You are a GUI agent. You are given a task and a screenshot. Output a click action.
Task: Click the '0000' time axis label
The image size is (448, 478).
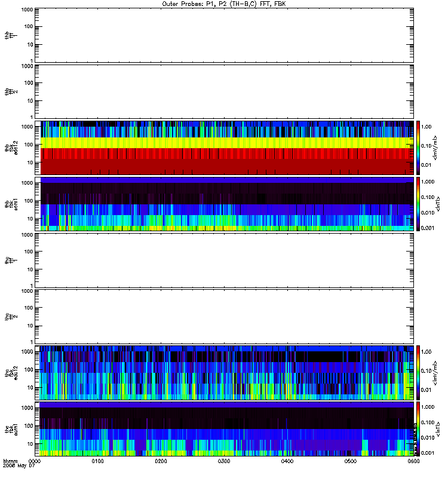click(x=35, y=461)
